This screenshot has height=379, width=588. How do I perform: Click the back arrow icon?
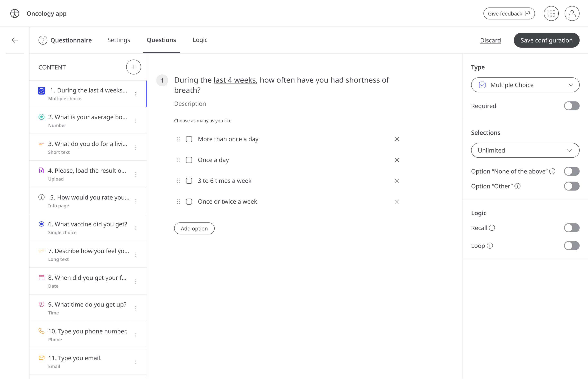tap(15, 40)
